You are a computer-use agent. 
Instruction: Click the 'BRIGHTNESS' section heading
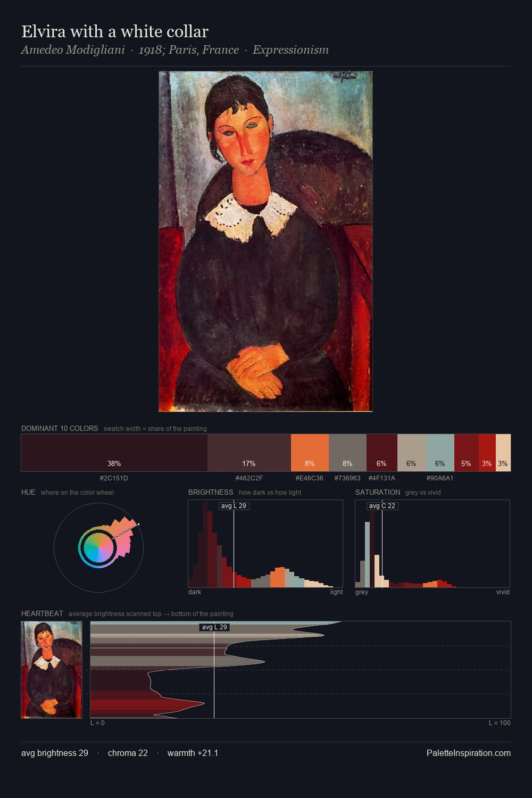[x=211, y=492]
